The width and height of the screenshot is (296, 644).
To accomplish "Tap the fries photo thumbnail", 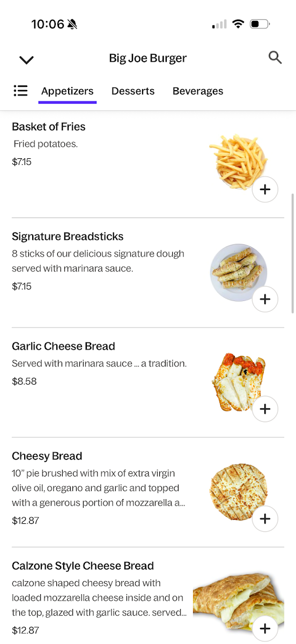I will pos(238,162).
